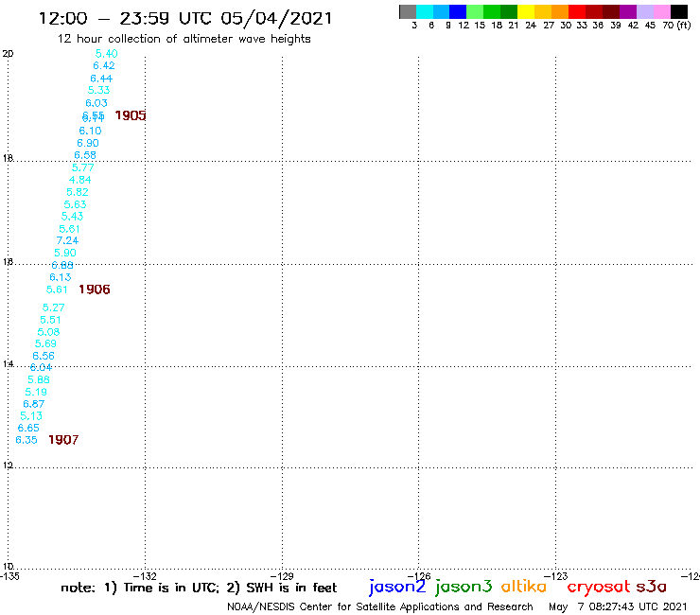Click the 5.27 wave height value
Image resolution: width=700 pixels, height=615 pixels.
tap(54, 307)
